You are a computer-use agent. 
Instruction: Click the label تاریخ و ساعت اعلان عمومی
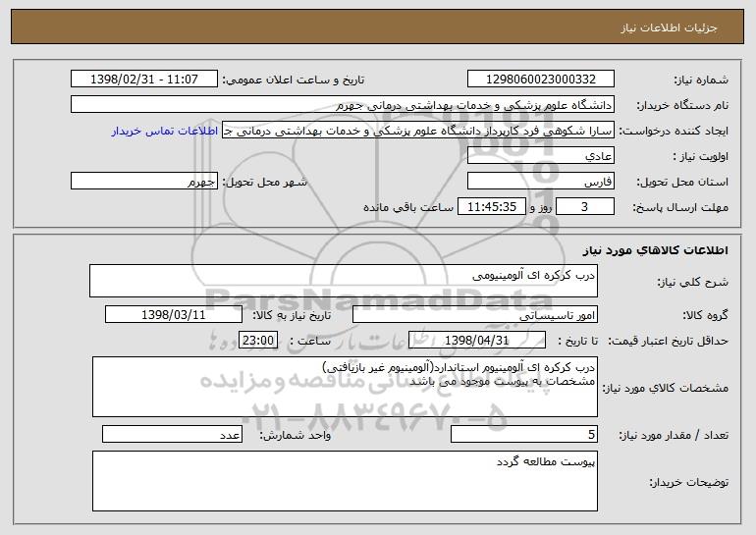(294, 80)
